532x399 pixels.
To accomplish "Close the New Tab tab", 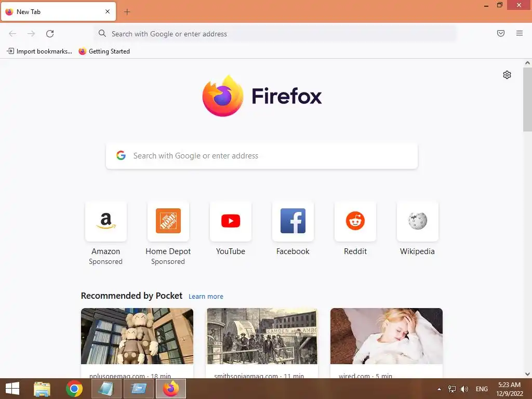I will point(108,11).
